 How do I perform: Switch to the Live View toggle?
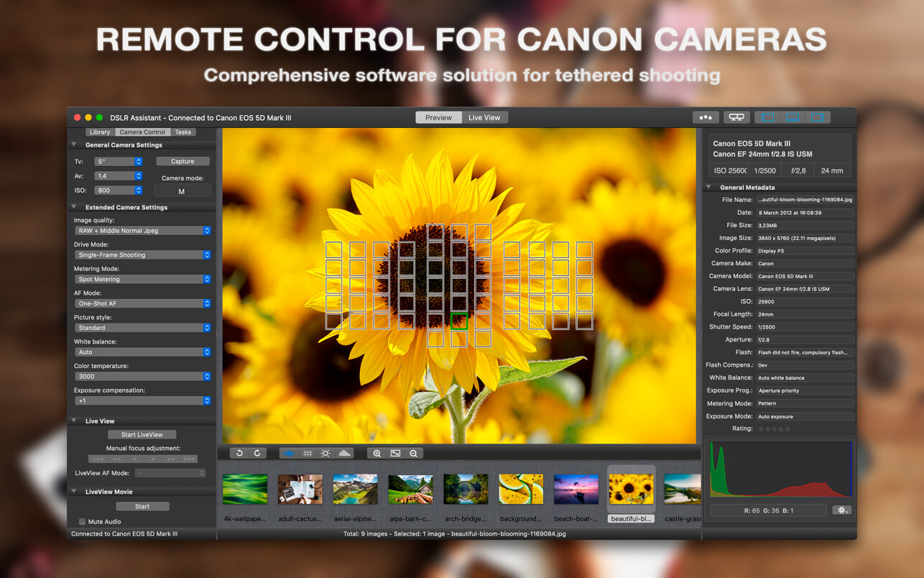[x=484, y=116]
